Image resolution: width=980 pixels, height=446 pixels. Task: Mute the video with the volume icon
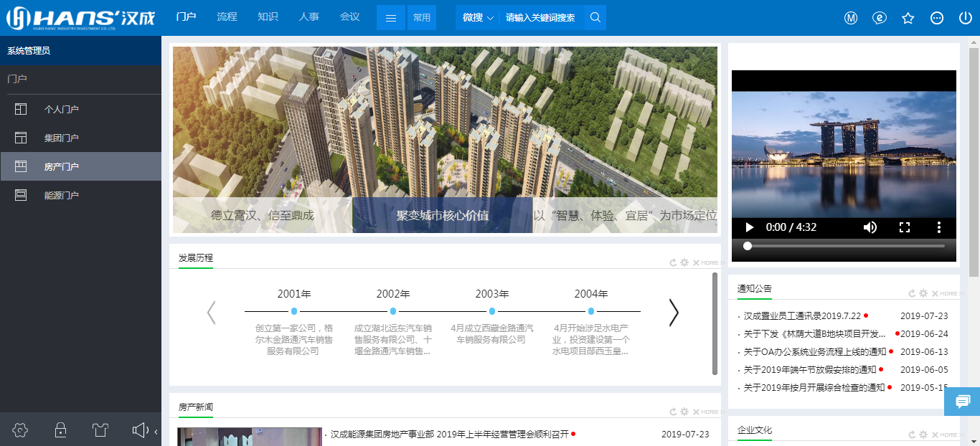click(x=870, y=227)
